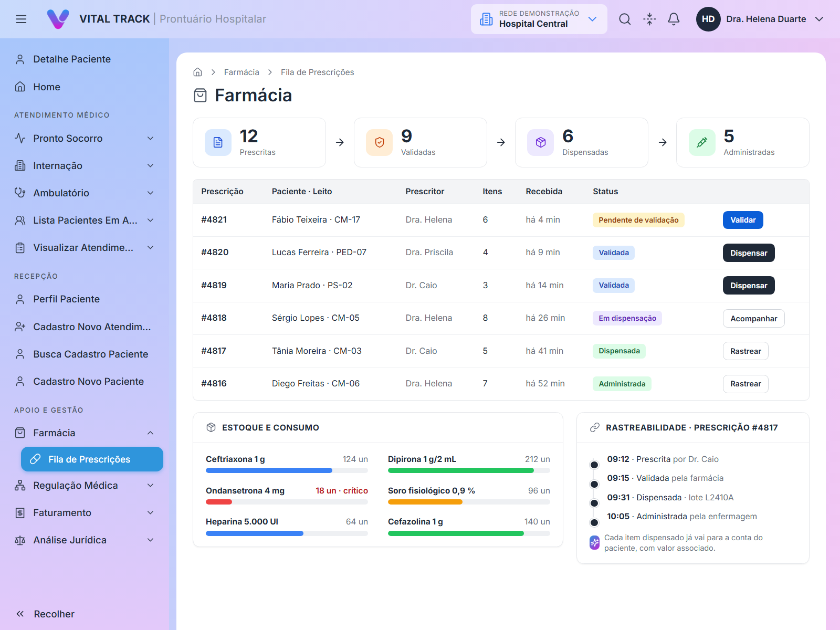Viewport: 840px width, 630px height.
Task: Click the Prescritas document icon
Action: pos(218,142)
